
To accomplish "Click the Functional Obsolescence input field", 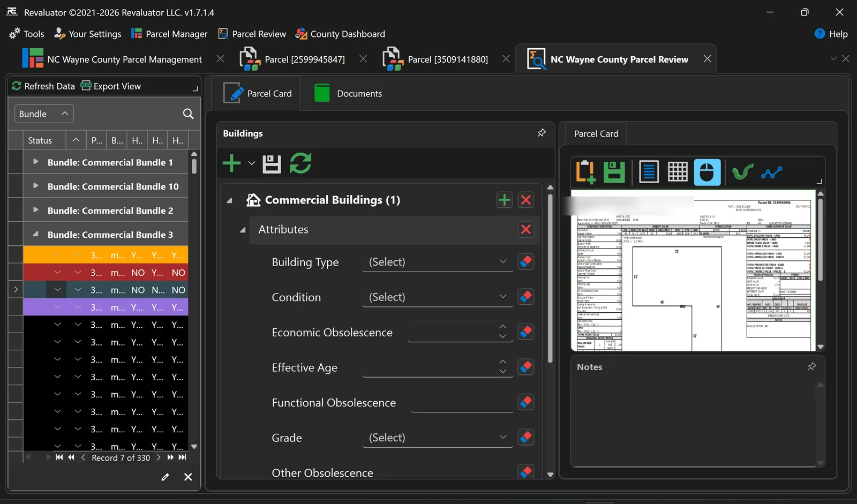I will point(462,403).
